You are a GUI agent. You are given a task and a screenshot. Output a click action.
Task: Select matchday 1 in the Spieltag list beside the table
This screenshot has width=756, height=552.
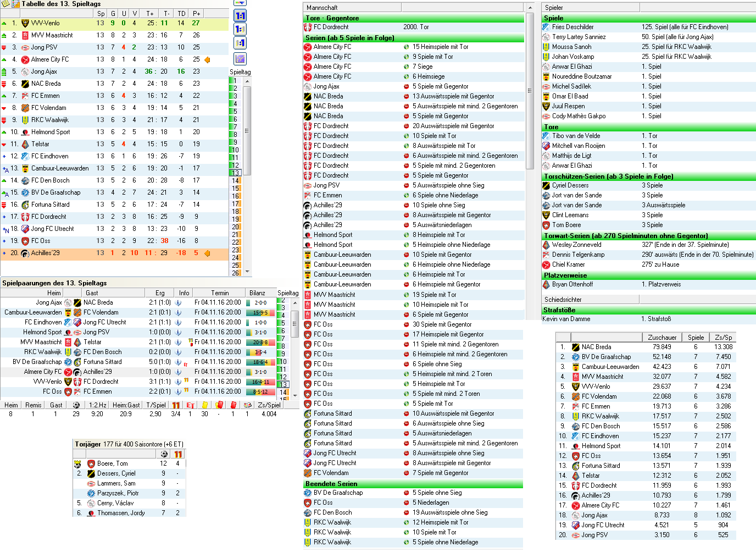point(235,80)
